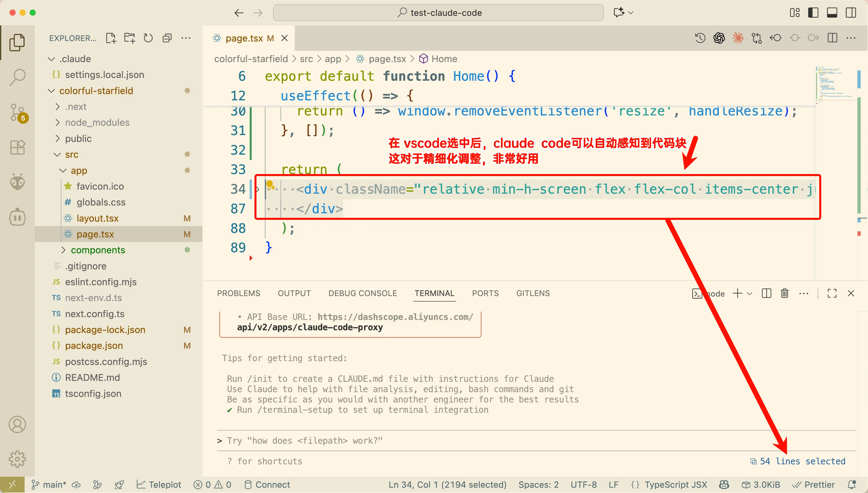Click the Claude Code spark icon
Image resolution: width=868 pixels, height=493 pixels.
(738, 38)
